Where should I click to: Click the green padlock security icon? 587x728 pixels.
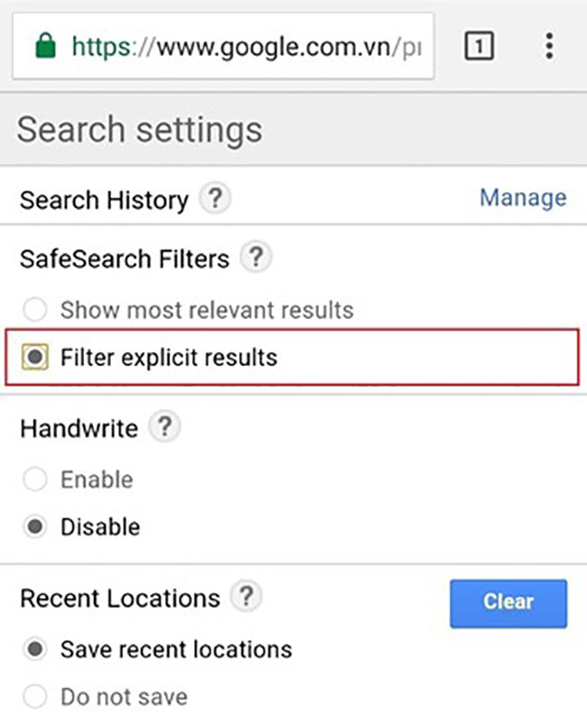pyautogui.click(x=43, y=46)
